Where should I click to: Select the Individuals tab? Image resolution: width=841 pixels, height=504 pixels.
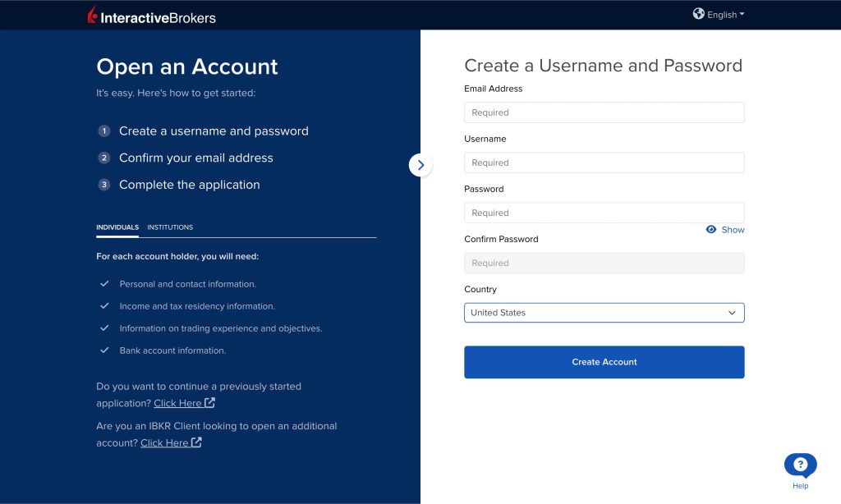117,227
